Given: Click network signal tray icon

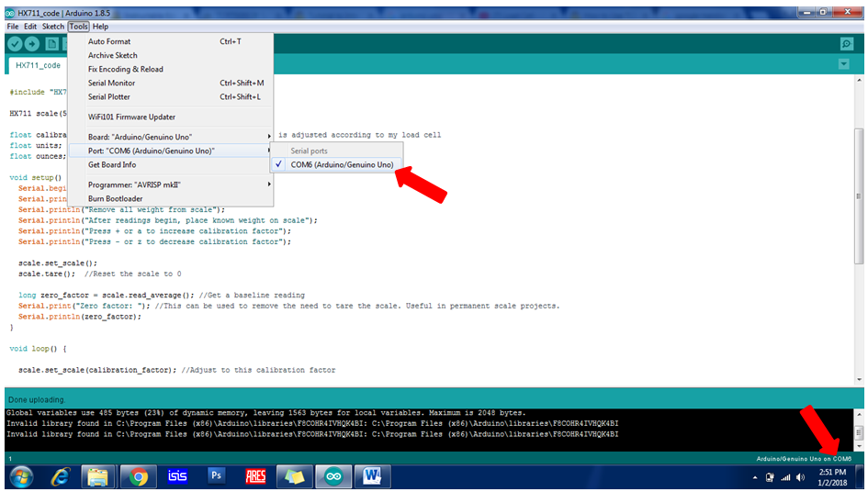Looking at the screenshot, I should [x=785, y=477].
